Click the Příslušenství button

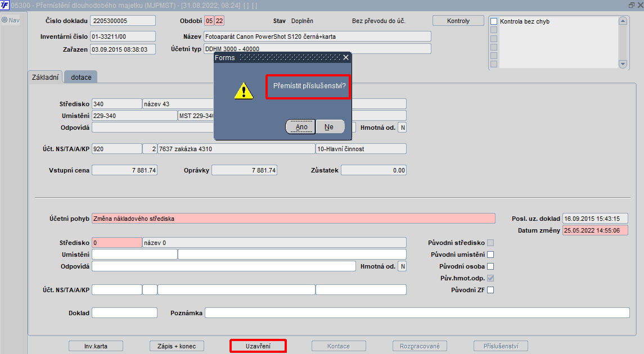pos(501,346)
